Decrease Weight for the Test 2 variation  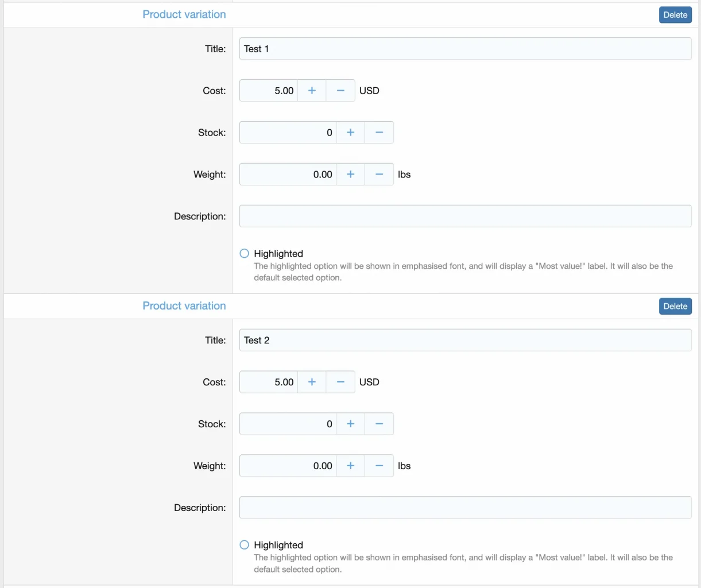point(379,466)
